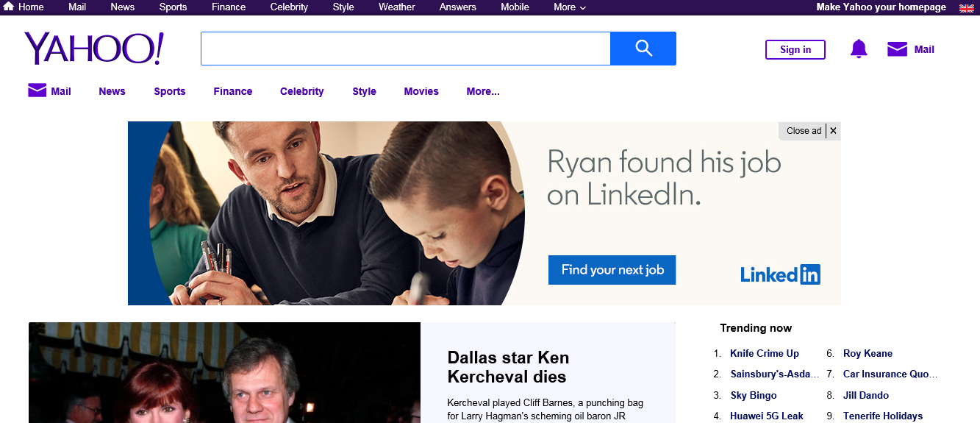The image size is (980, 423).
Task: Click the Yahoo logo
Action: coord(93,49)
